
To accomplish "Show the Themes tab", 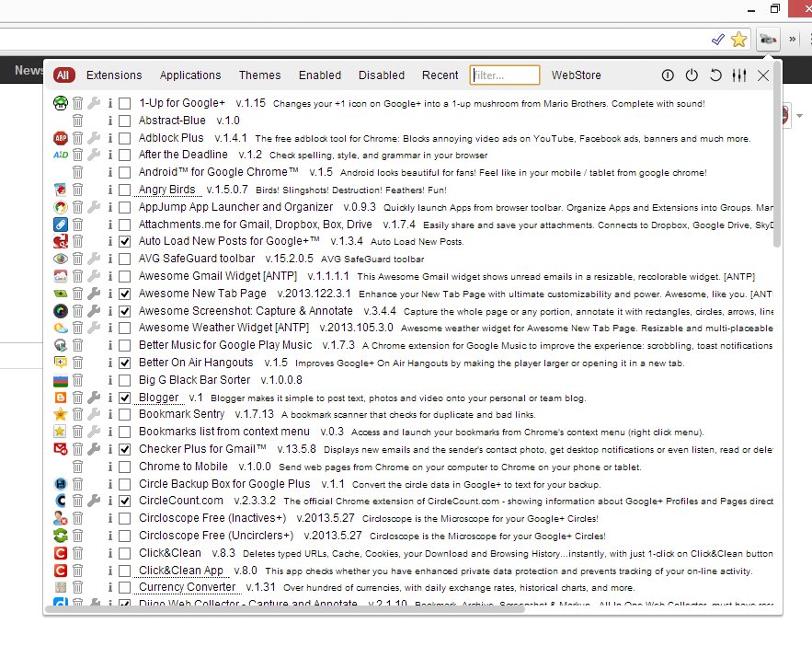I will point(259,75).
